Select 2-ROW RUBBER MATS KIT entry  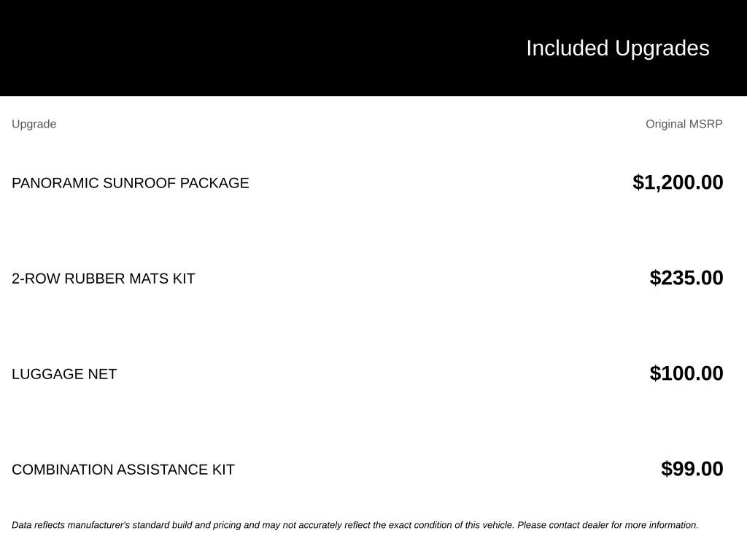104,279
